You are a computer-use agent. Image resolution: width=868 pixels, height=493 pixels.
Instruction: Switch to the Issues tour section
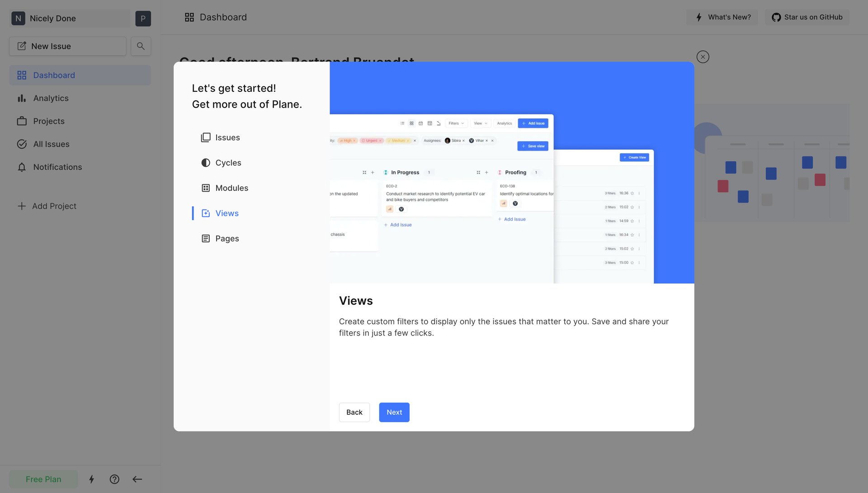[x=227, y=137]
